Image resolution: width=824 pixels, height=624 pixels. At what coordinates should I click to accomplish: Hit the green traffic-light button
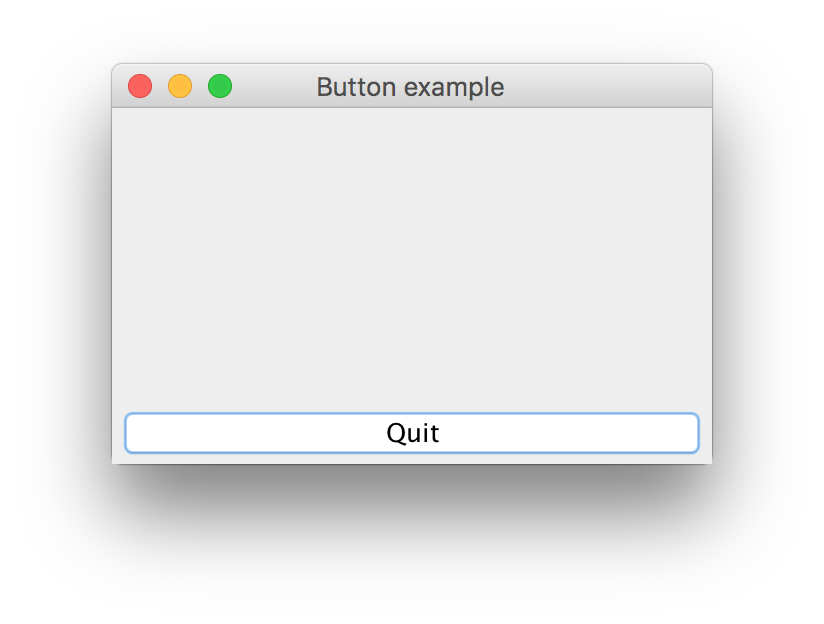(x=220, y=87)
